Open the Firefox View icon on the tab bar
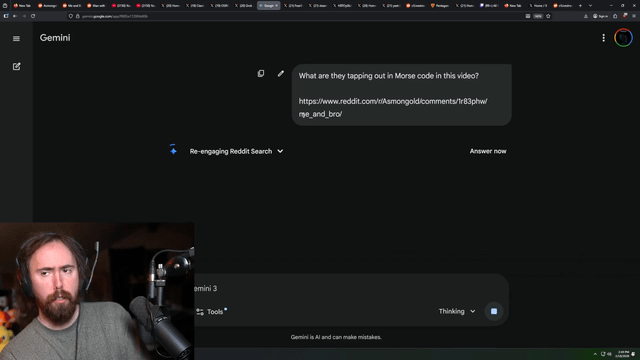The width and height of the screenshot is (640, 360). click(x=5, y=6)
